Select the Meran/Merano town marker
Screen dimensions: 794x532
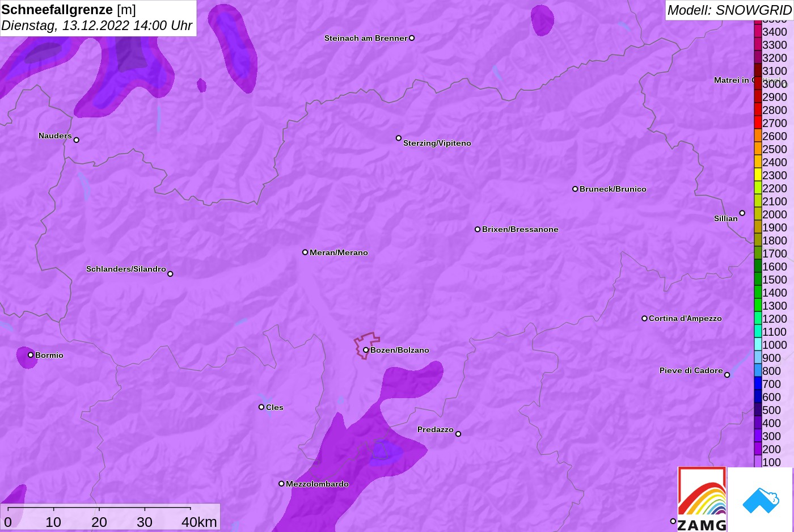click(305, 252)
